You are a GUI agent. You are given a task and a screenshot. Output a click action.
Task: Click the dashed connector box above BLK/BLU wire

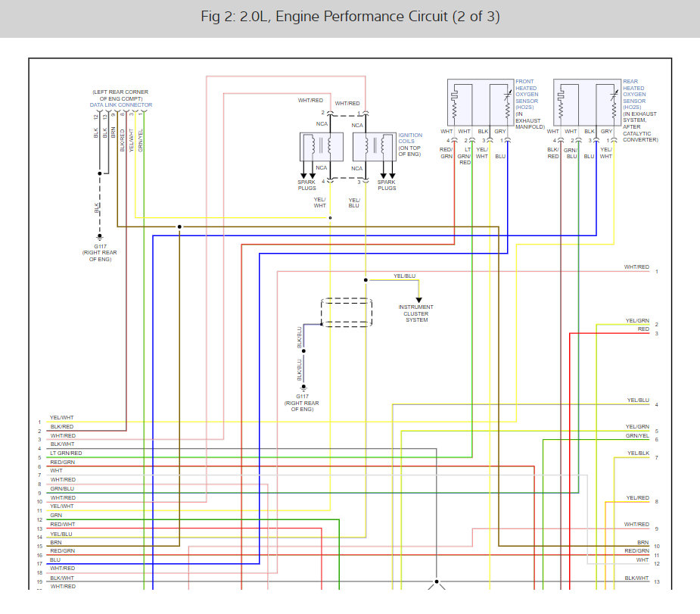pyautogui.click(x=347, y=313)
